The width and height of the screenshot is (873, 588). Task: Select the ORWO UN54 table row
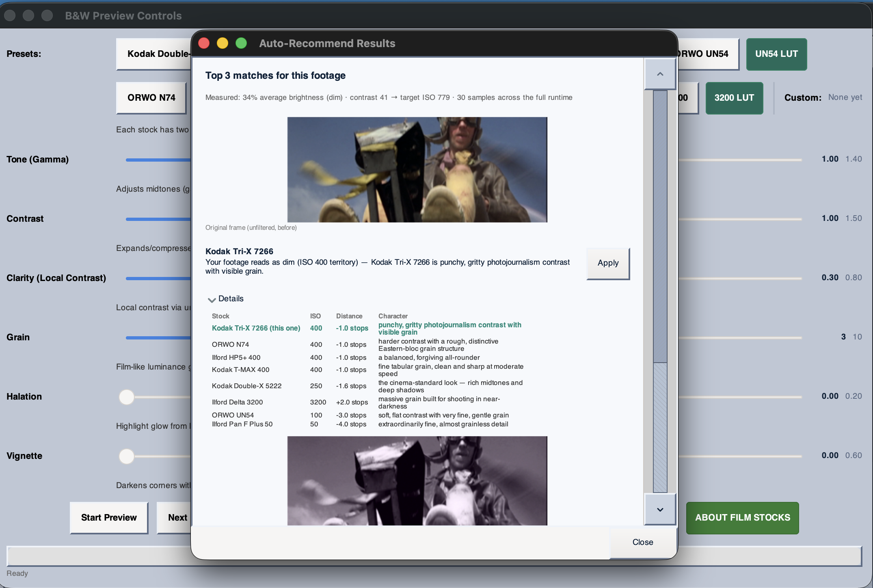tap(367, 415)
